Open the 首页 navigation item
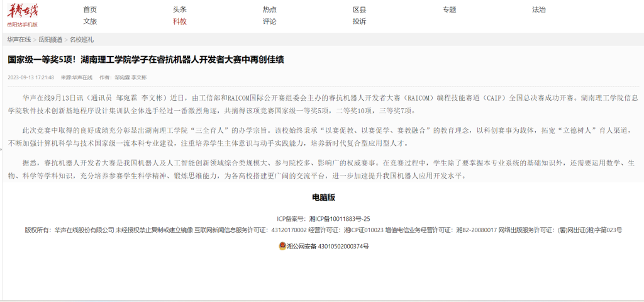Viewport: 644px width, 302px height. (x=90, y=9)
